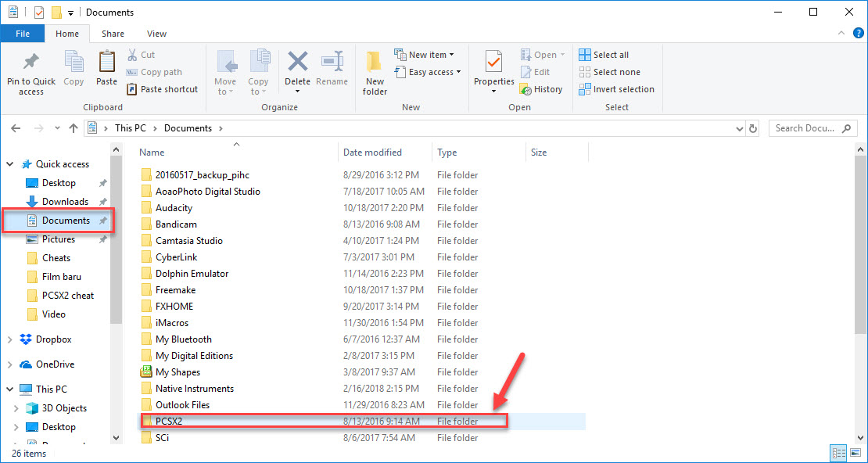Create a New folder from ribbon

point(375,73)
